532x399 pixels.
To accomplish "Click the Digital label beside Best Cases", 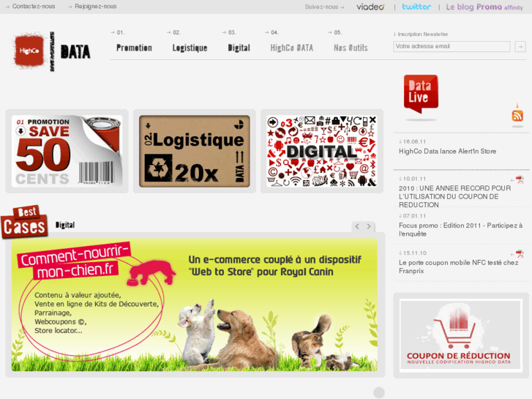I will point(65,225).
